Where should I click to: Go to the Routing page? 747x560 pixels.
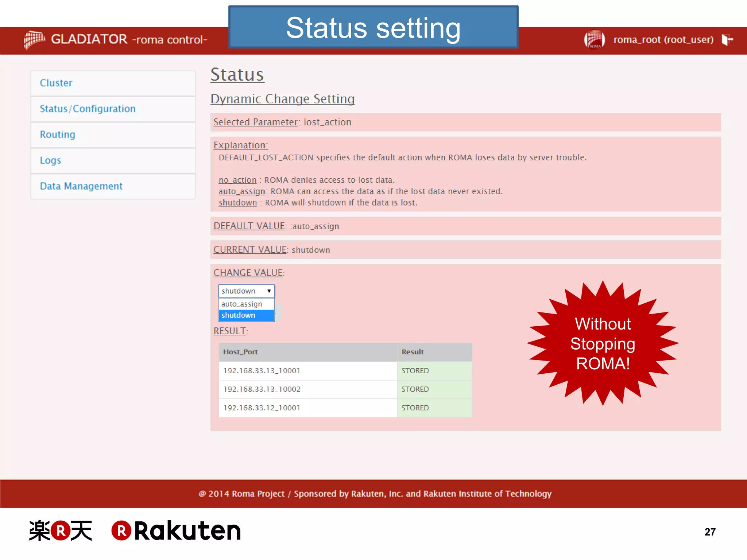[x=58, y=135]
